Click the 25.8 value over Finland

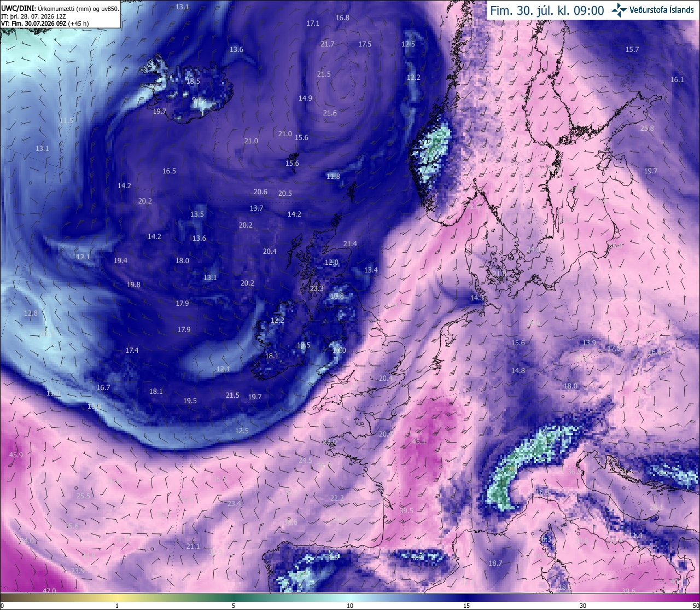click(647, 129)
